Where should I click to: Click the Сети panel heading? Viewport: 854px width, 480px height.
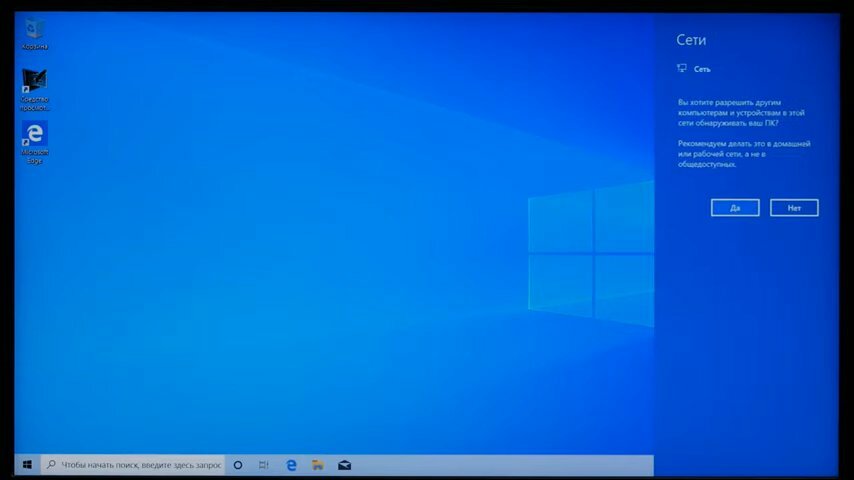point(691,40)
